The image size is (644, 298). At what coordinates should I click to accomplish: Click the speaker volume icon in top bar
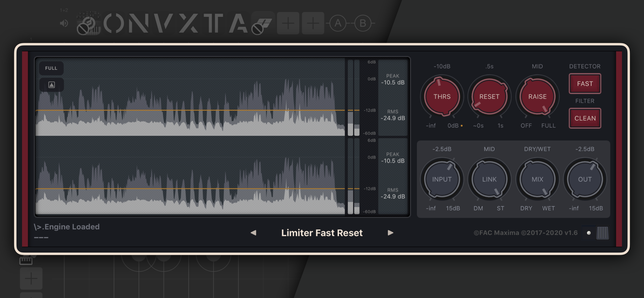coord(64,23)
